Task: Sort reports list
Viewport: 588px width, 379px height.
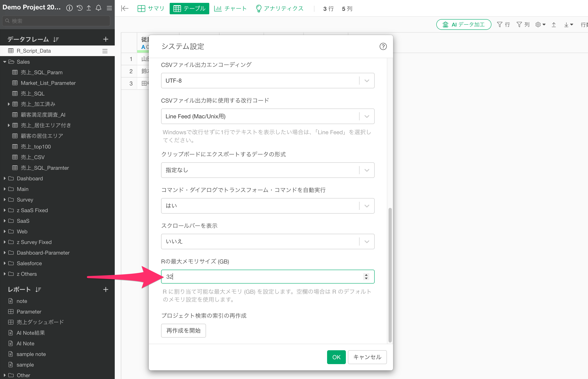Action: [x=38, y=289]
